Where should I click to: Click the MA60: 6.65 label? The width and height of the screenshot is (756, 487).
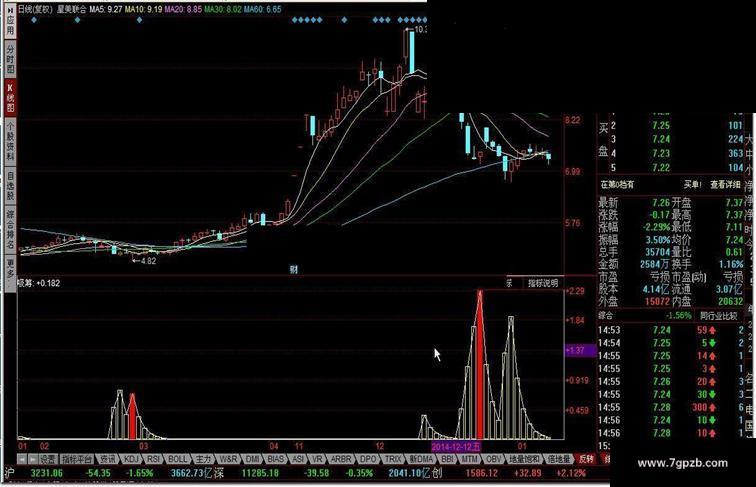[x=262, y=9]
